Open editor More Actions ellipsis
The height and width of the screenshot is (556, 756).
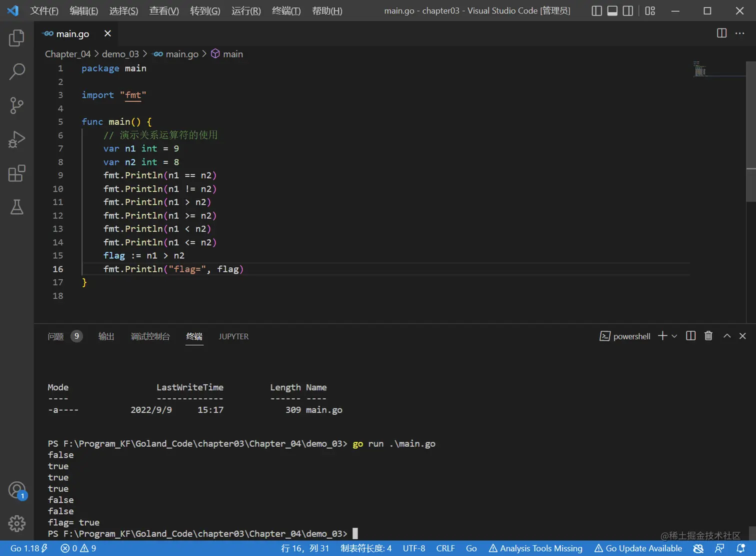click(740, 33)
